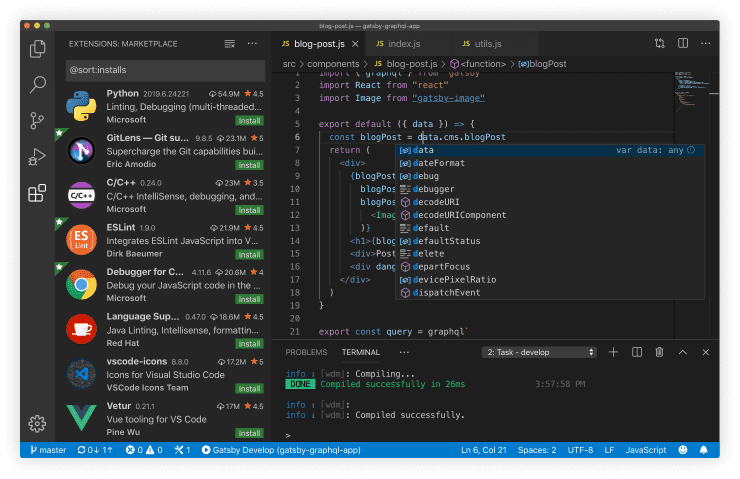Click the feedback smiley in status bar
The image size is (740, 479).
682,450
